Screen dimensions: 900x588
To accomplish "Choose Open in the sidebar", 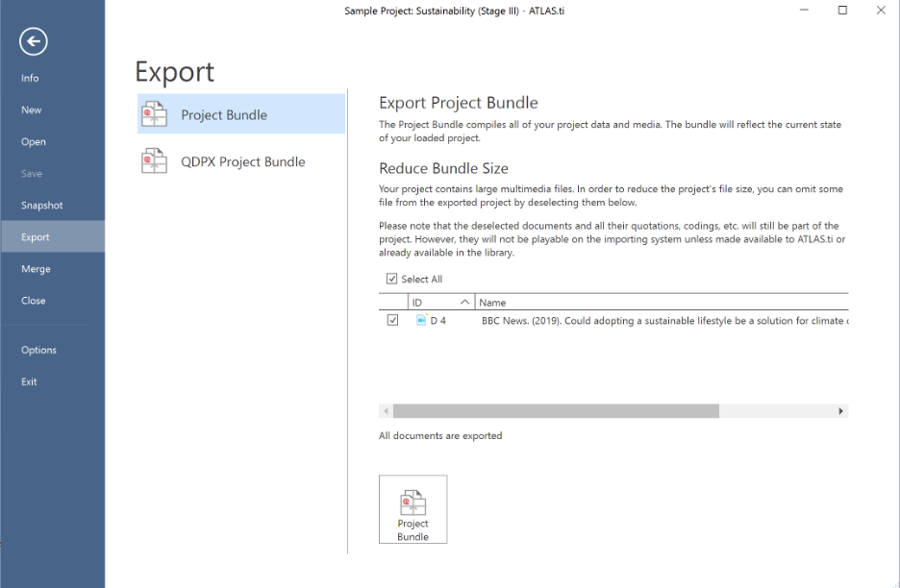I will click(34, 141).
